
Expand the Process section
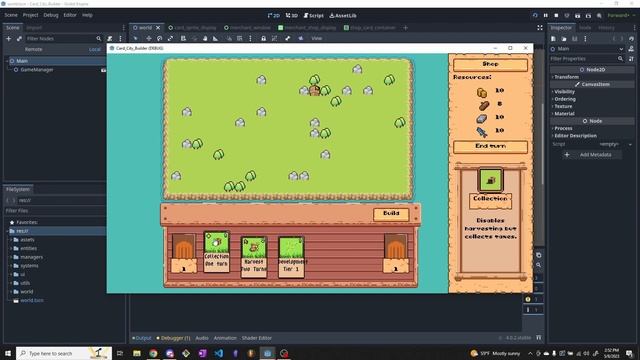point(562,129)
